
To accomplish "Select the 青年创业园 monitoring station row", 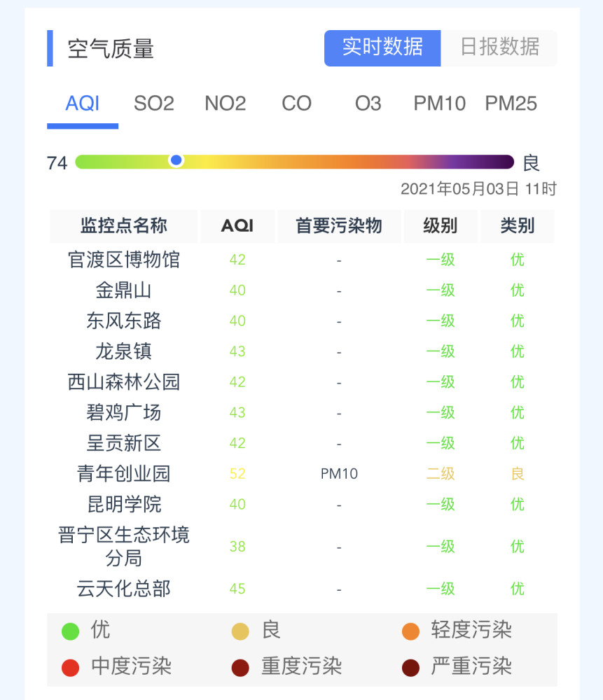I will (x=302, y=474).
